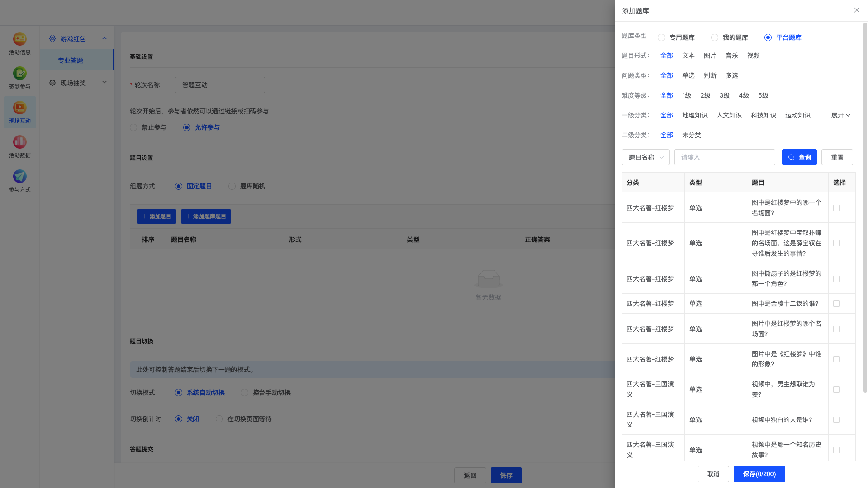Click the drawer's vertical scrollbar
Image resolution: width=868 pixels, height=488 pixels.
[x=865, y=208]
